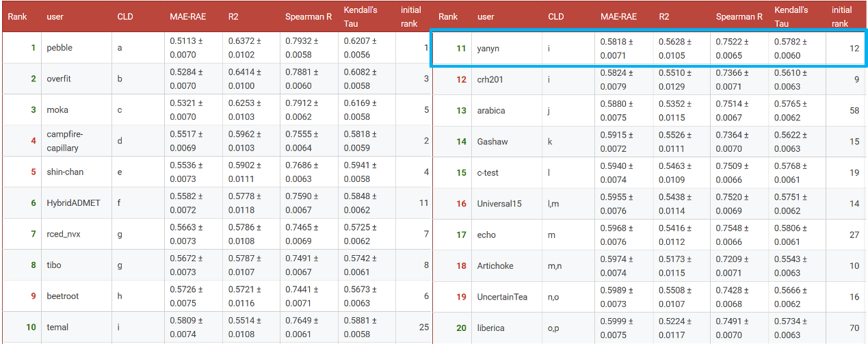This screenshot has width=868, height=344.
Task: Click the initial rank header above yanyn's table
Action: 842,16
